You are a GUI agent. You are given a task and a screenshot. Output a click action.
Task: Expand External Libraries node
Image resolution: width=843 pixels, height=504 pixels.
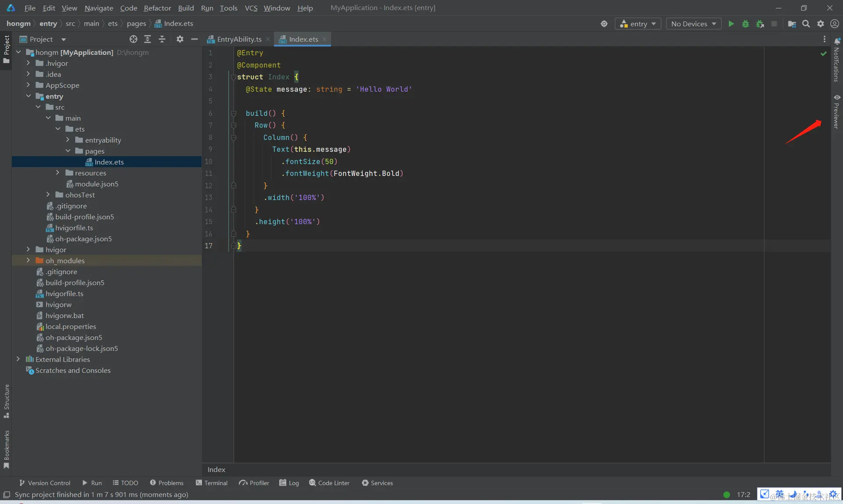tap(18, 359)
